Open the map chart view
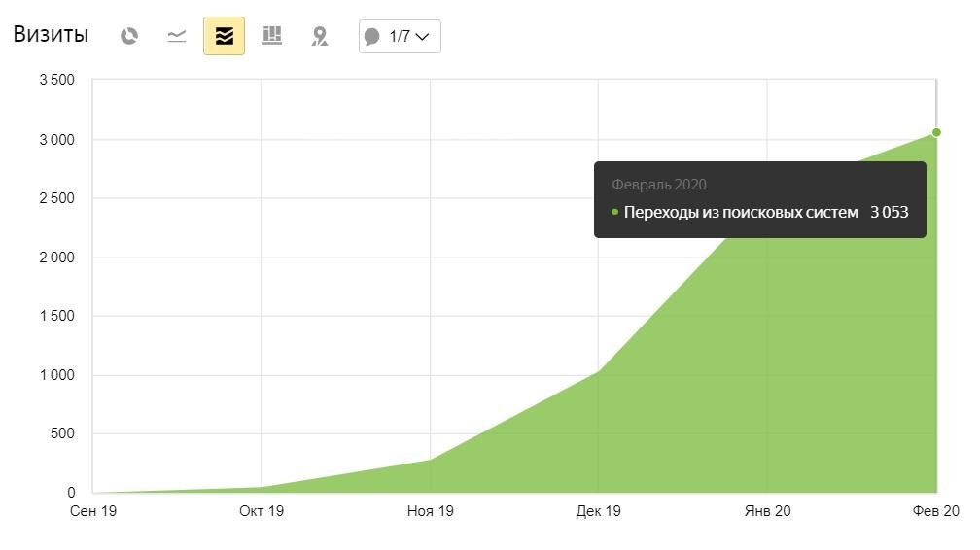Screen dimensions: 980x550 (x=319, y=36)
